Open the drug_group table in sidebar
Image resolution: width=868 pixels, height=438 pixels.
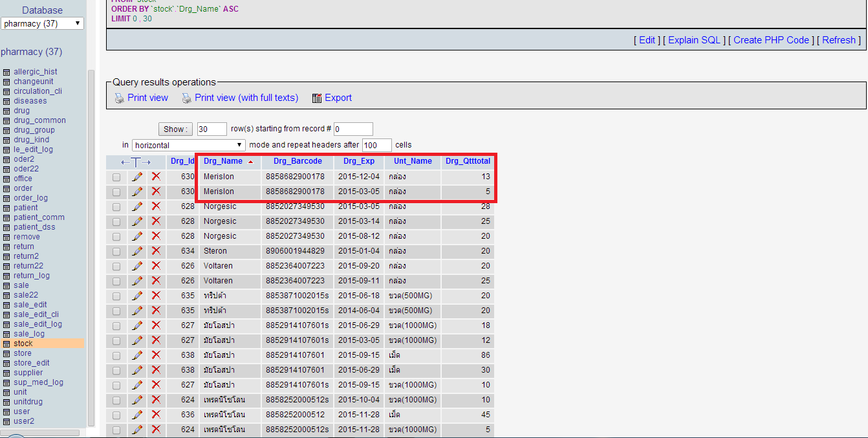click(34, 130)
